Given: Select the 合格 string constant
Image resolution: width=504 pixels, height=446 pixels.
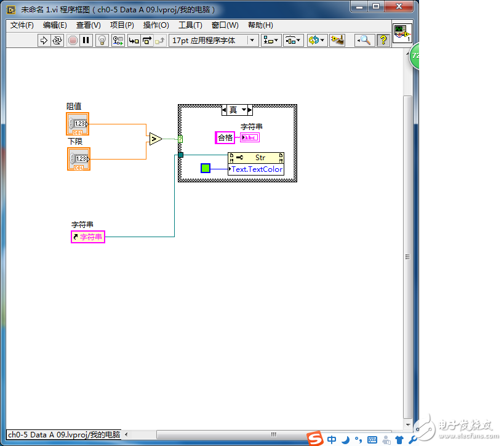Looking at the screenshot, I should click(x=225, y=138).
